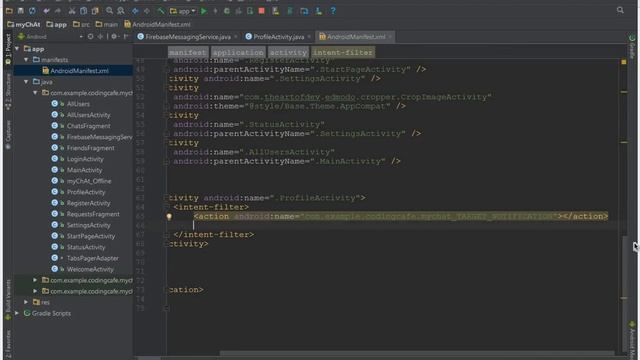This screenshot has width=640, height=360.
Task: Select MainActivity class in tree
Action: tap(84, 170)
